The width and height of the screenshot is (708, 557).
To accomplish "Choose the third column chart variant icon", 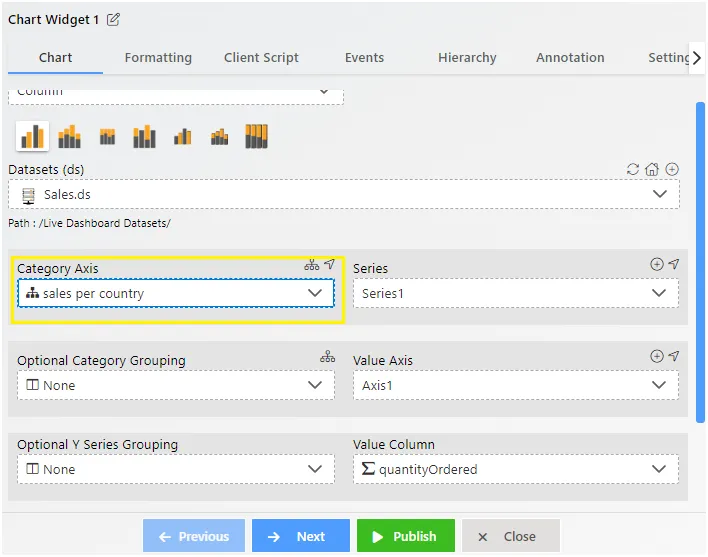I will 107,136.
